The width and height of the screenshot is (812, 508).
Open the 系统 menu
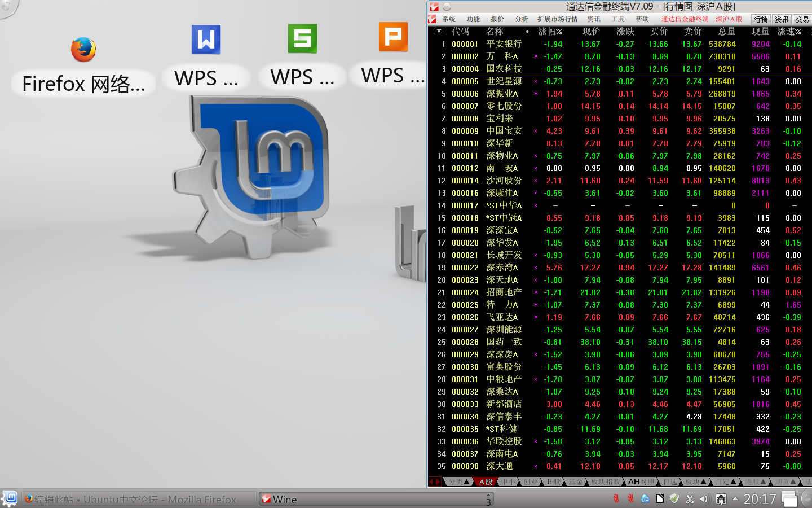pyautogui.click(x=449, y=19)
